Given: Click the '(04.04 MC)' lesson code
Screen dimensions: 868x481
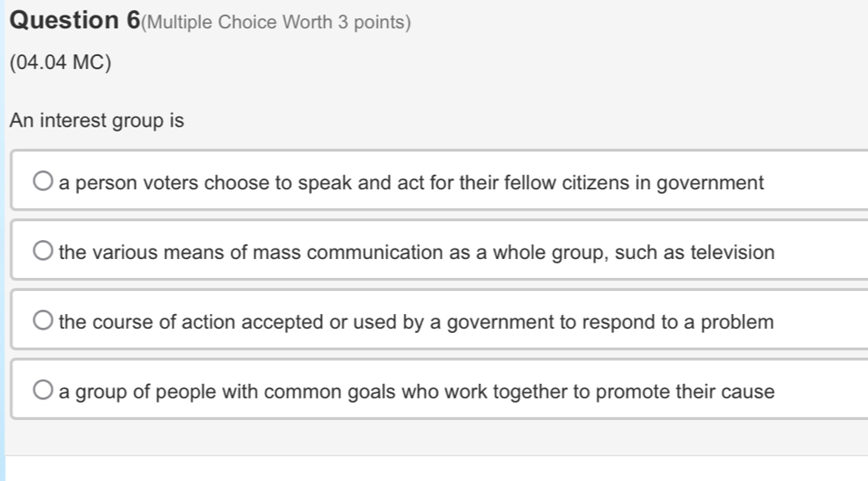Looking at the screenshot, I should (x=60, y=64).
